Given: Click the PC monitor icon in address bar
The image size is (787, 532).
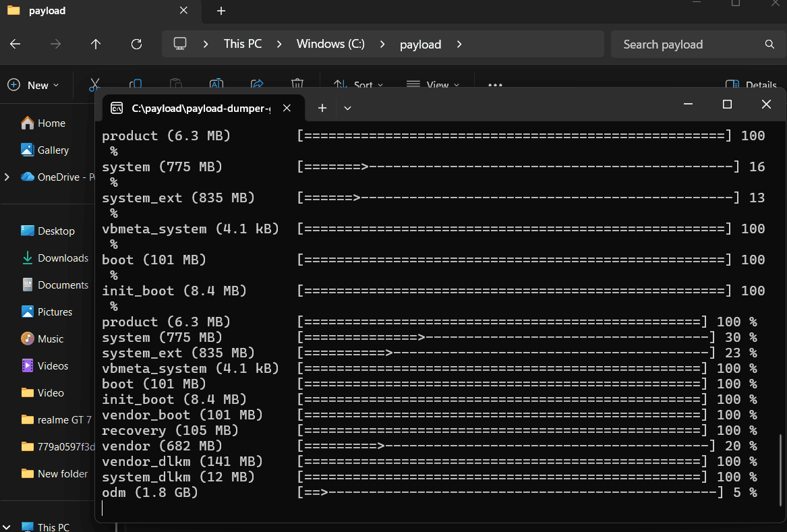Looking at the screenshot, I should pos(179,44).
